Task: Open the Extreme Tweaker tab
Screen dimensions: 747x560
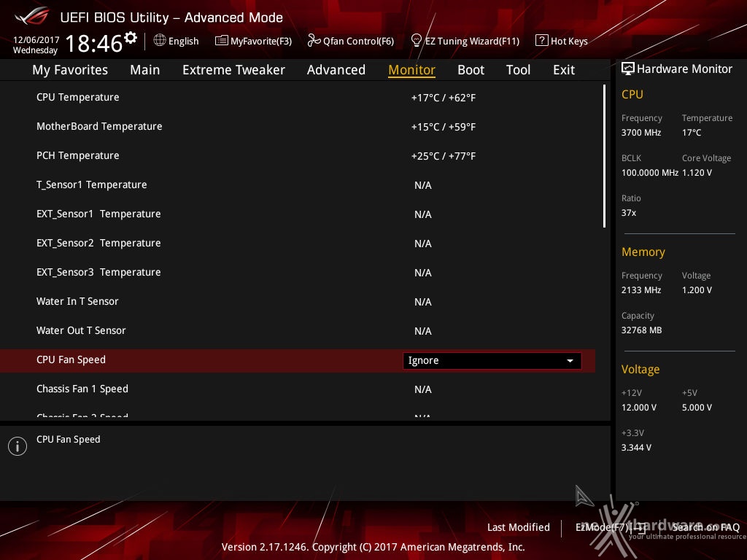Action: 233,70
